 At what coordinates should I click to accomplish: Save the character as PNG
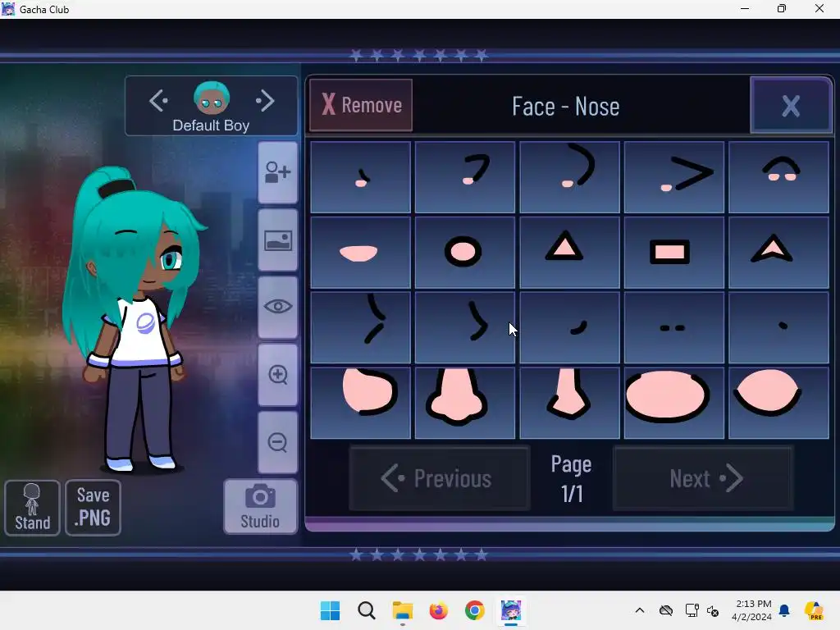(x=94, y=508)
